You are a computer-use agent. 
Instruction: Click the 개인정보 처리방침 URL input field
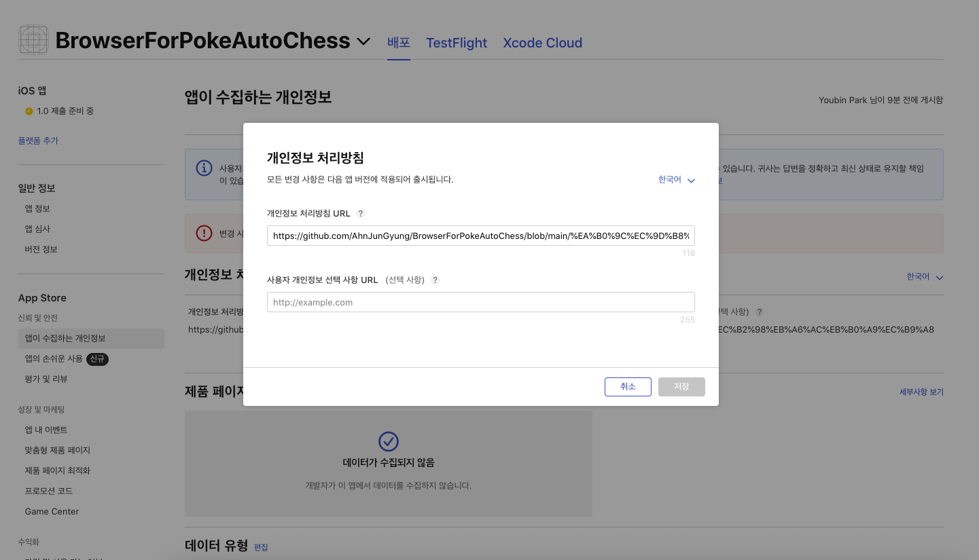[481, 236]
